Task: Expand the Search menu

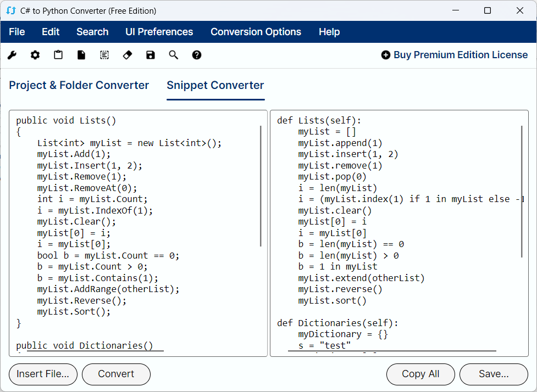Action: [92, 32]
